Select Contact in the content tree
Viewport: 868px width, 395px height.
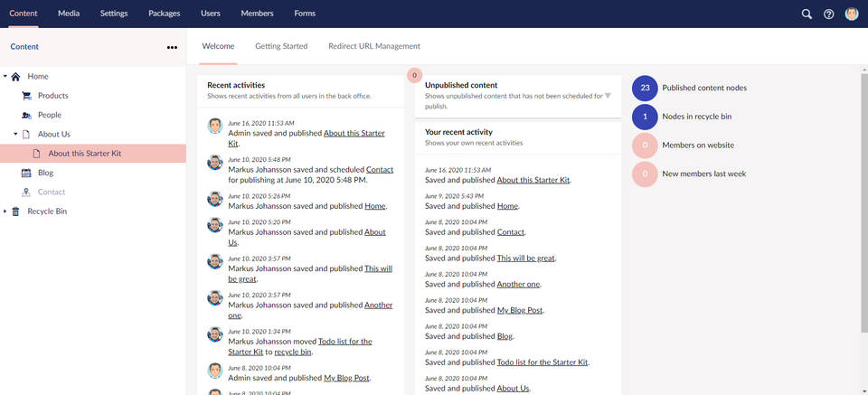pyautogui.click(x=52, y=192)
